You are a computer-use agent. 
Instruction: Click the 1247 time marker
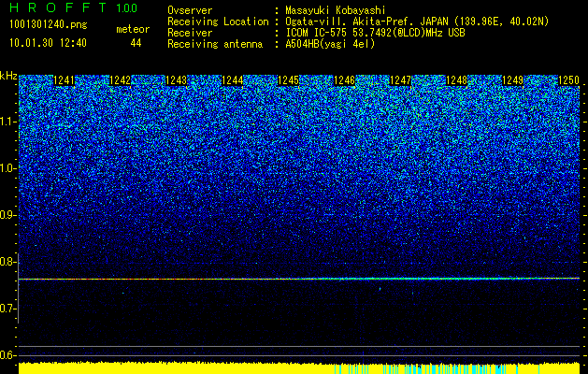400,80
